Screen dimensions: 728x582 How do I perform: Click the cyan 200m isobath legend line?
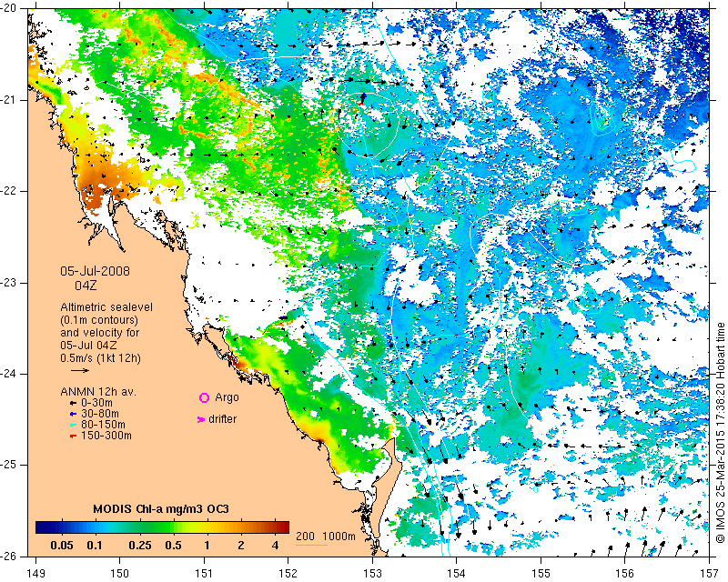(311, 545)
